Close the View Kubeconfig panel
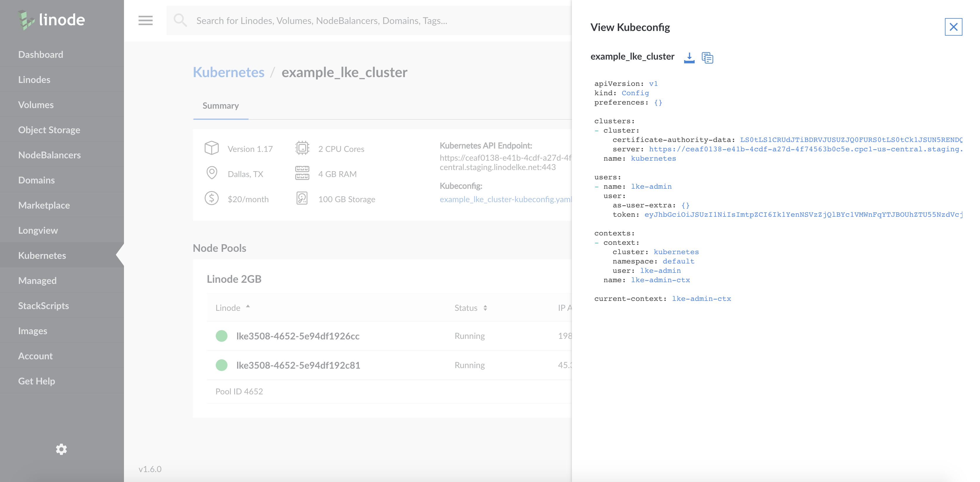This screenshot has height=482, width=980. 953,27
